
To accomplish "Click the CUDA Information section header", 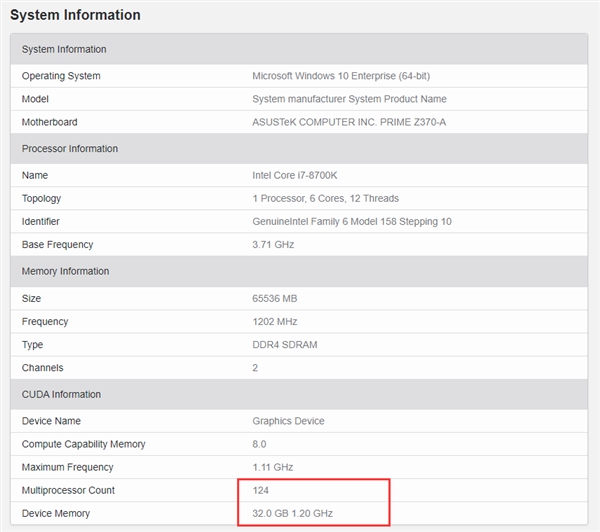I will (x=61, y=394).
